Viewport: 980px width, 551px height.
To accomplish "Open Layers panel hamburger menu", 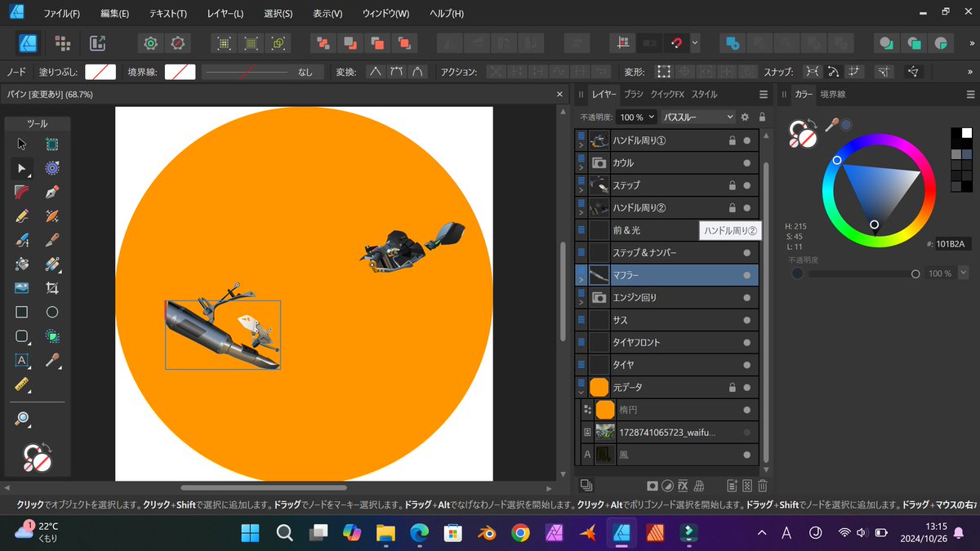I will point(763,95).
